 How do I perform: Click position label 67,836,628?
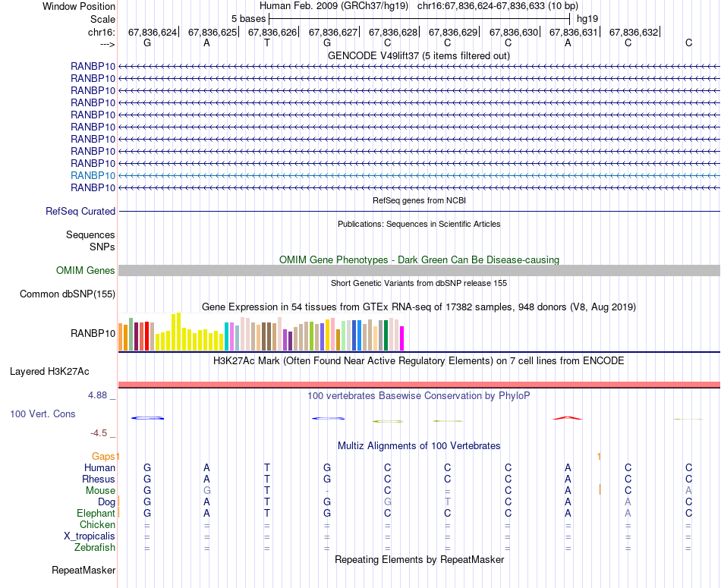(393, 32)
